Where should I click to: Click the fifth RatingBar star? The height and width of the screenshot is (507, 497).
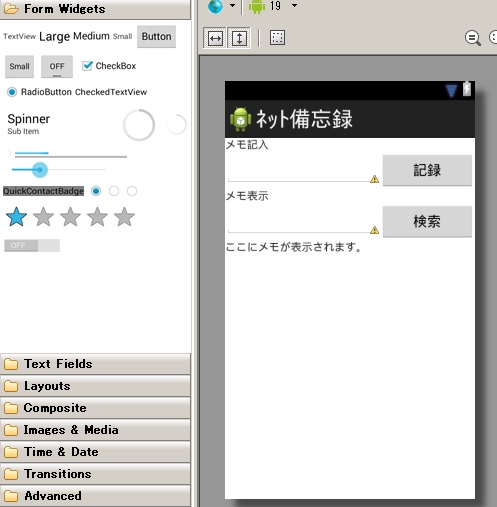124,217
